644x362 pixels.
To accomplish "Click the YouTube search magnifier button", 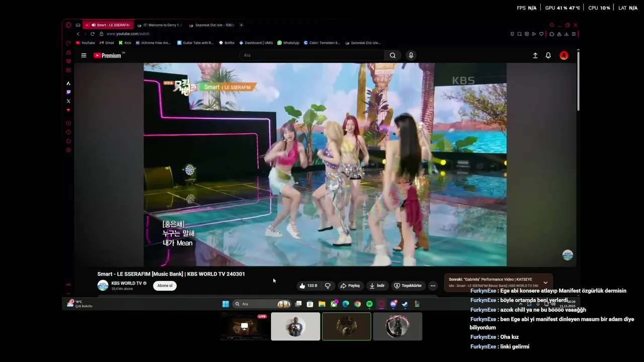I will [392, 55].
